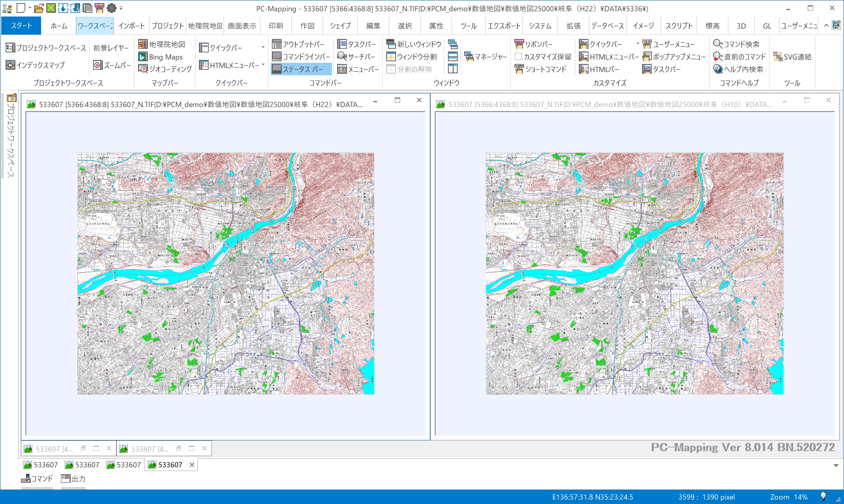The image size is (844, 504).
Task: Click the cascade windows icon
Action: coord(453,44)
